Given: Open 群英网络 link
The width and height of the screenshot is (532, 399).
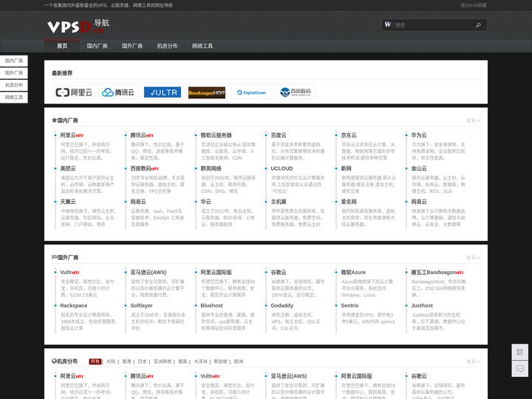Looking at the screenshot, I should click(x=211, y=168).
